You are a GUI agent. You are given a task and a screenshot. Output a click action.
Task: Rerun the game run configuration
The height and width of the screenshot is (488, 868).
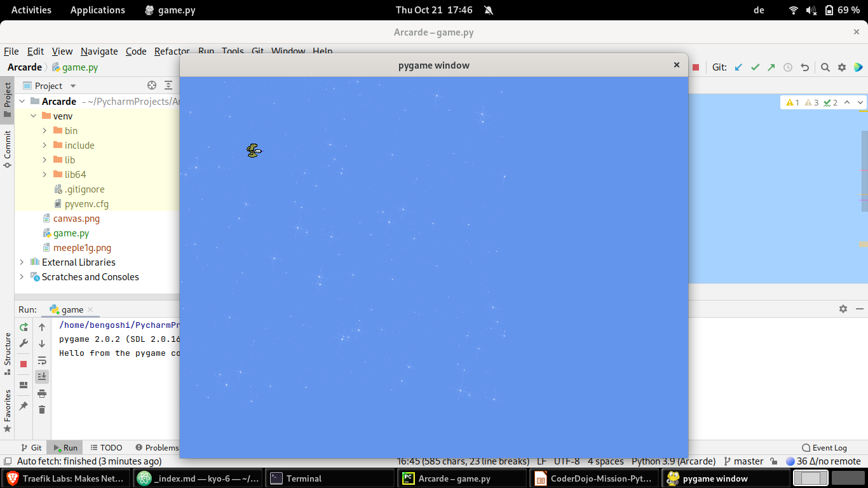[x=22, y=327]
